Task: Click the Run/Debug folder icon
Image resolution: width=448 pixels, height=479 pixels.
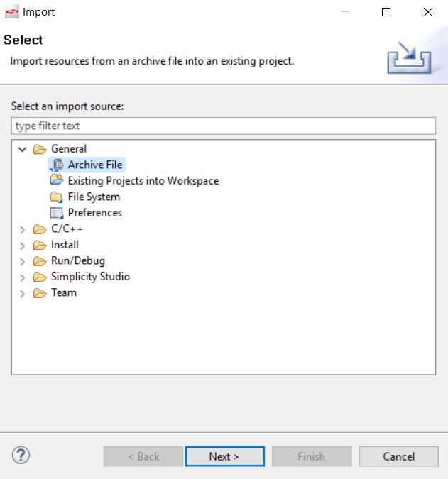Action: pyautogui.click(x=40, y=261)
